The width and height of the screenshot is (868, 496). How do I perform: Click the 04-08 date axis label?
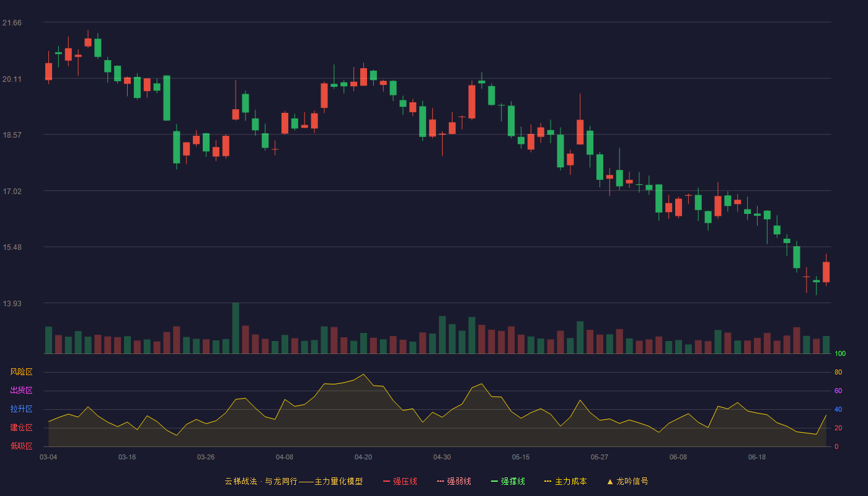285,457
